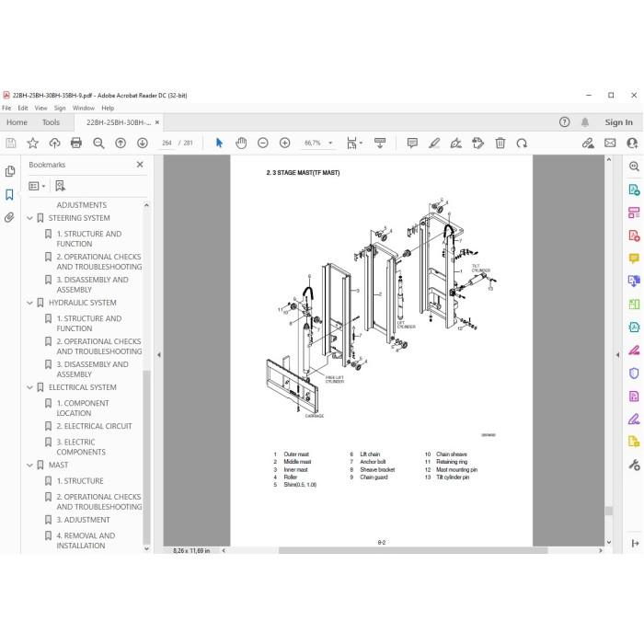Share a link with the link icon

click(x=588, y=143)
